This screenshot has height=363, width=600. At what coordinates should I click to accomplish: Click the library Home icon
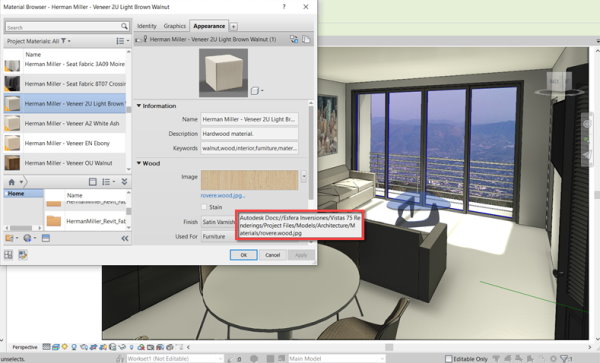(11, 182)
